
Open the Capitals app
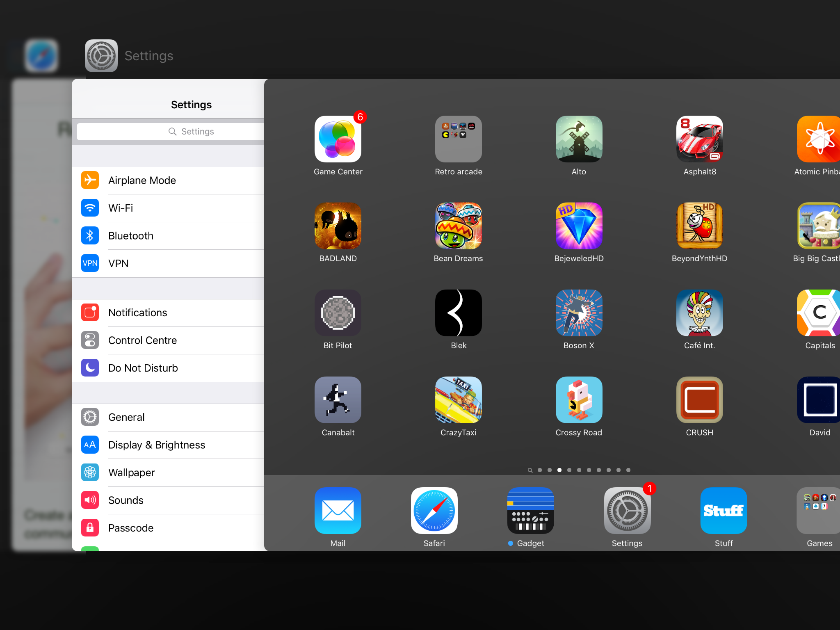coord(819,313)
